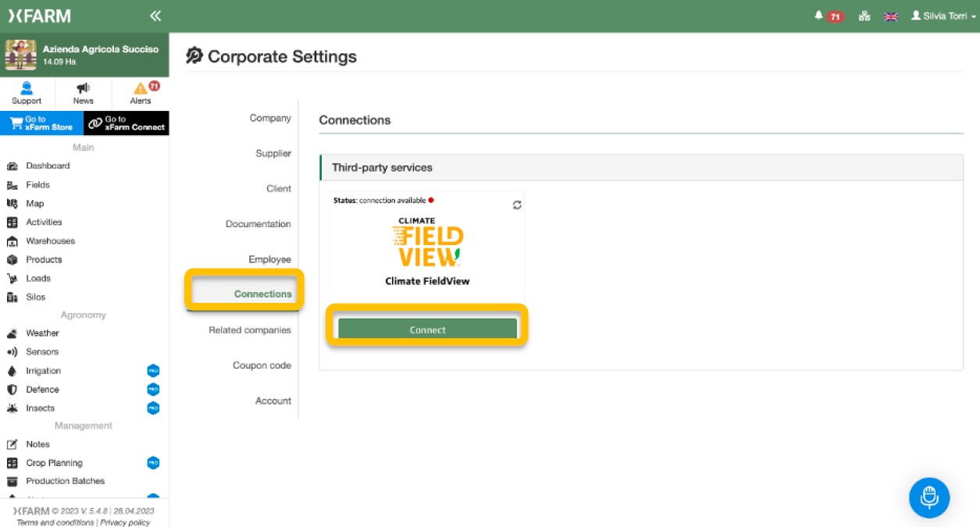980x527 pixels.
Task: Open Production Batches in the sidebar
Action: (65, 482)
